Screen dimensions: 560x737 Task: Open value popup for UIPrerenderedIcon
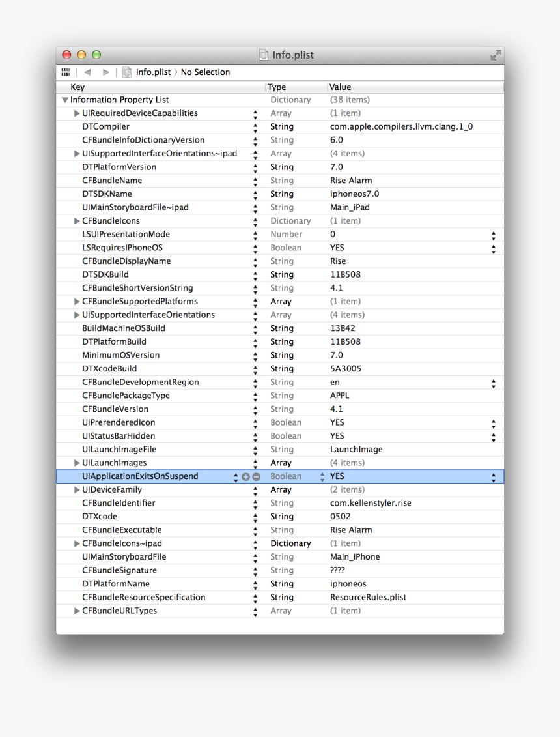(494, 424)
